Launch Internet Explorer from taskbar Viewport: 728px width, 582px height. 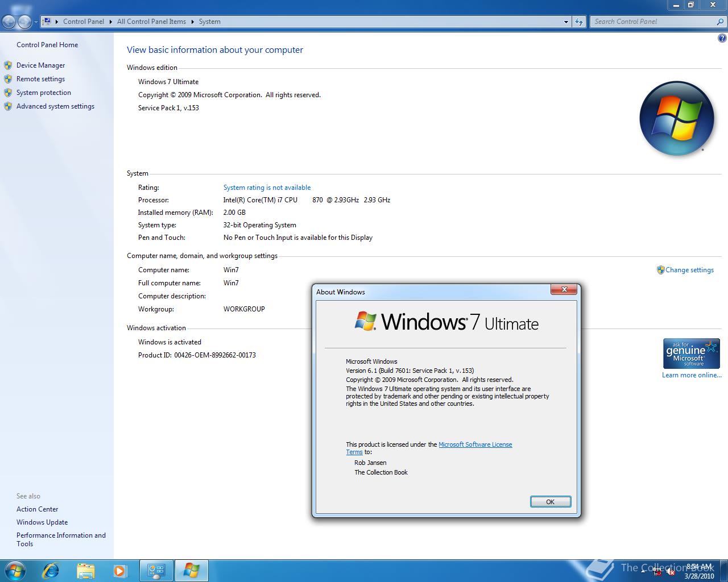click(x=51, y=570)
